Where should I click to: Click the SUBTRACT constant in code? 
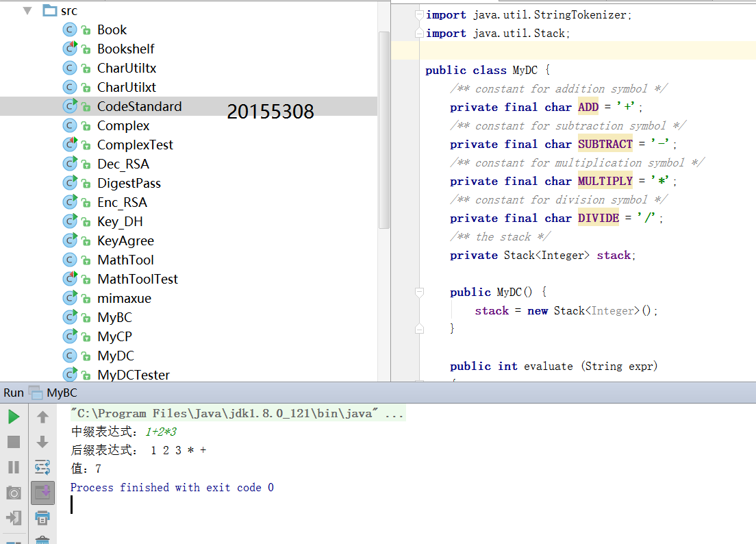coord(605,144)
